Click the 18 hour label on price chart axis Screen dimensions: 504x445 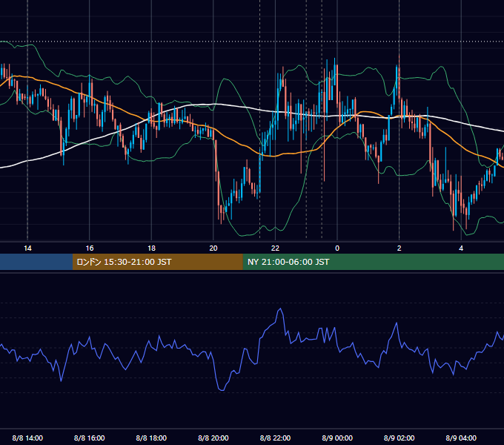[151, 248]
